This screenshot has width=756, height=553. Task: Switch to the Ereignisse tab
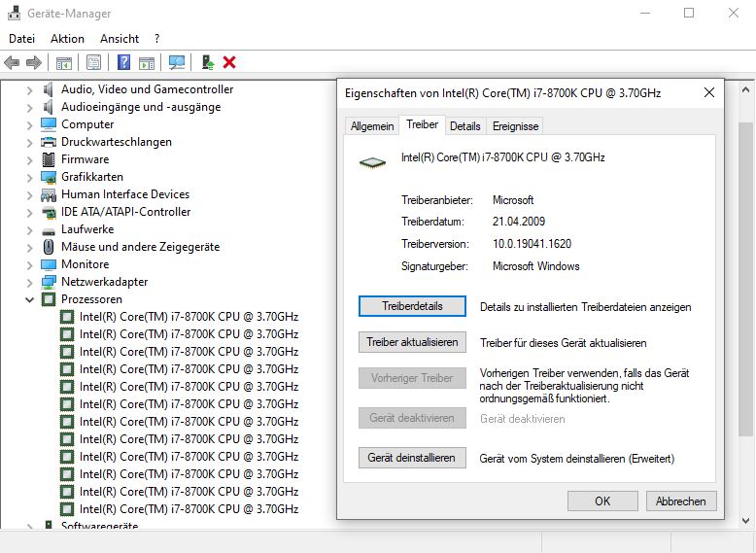click(515, 126)
